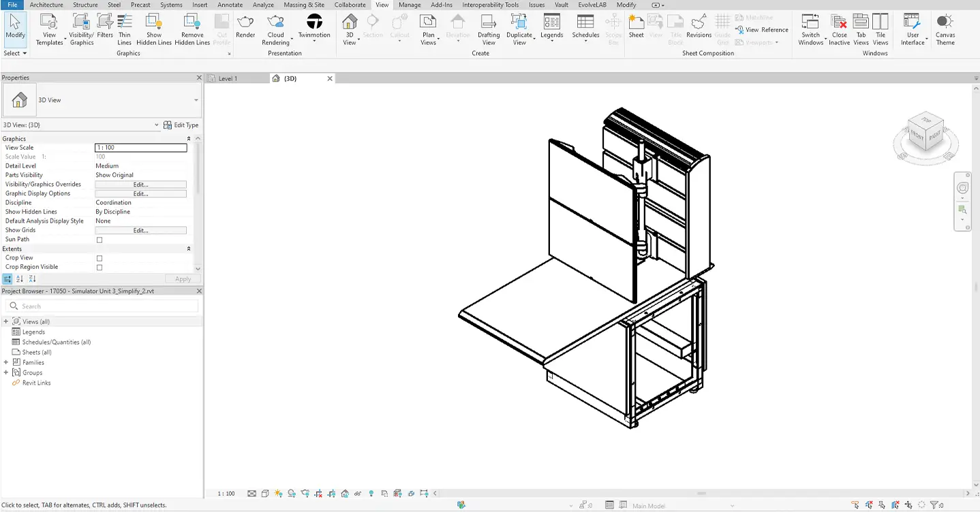This screenshot has width=980, height=512.
Task: Enable the Crop View checkbox
Action: click(98, 257)
